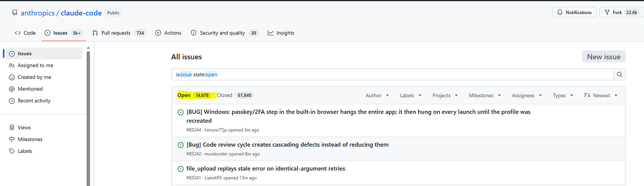
Task: Open the Insights tab
Action: coord(281,33)
